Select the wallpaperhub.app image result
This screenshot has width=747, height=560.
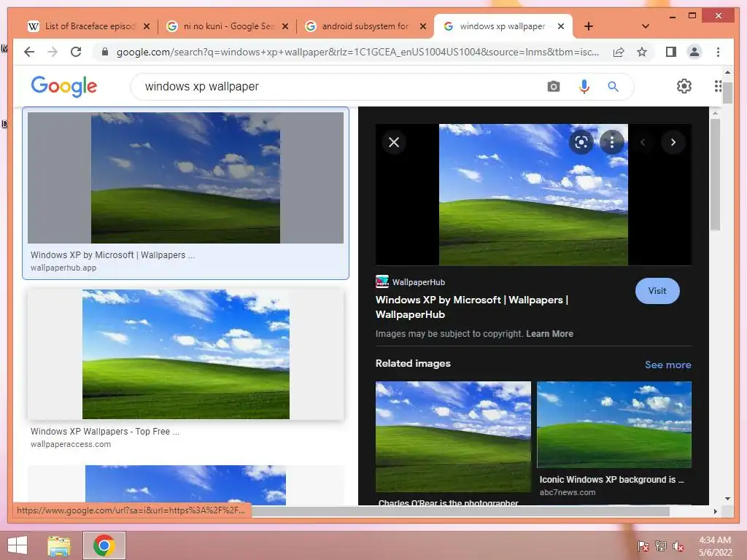(x=185, y=192)
